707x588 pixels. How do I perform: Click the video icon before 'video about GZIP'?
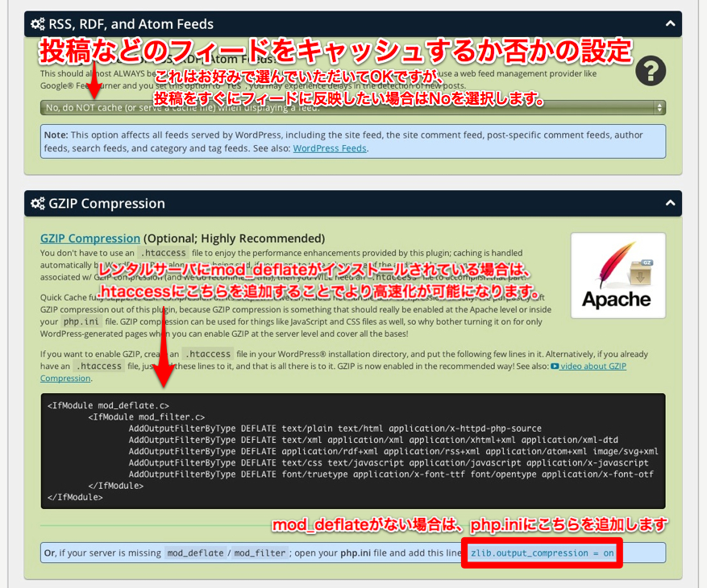[x=555, y=366]
